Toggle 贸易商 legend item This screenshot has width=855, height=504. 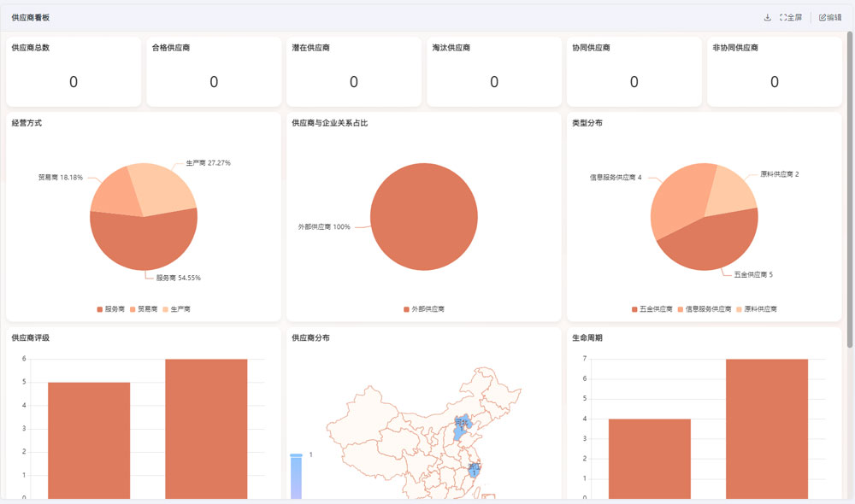click(144, 309)
